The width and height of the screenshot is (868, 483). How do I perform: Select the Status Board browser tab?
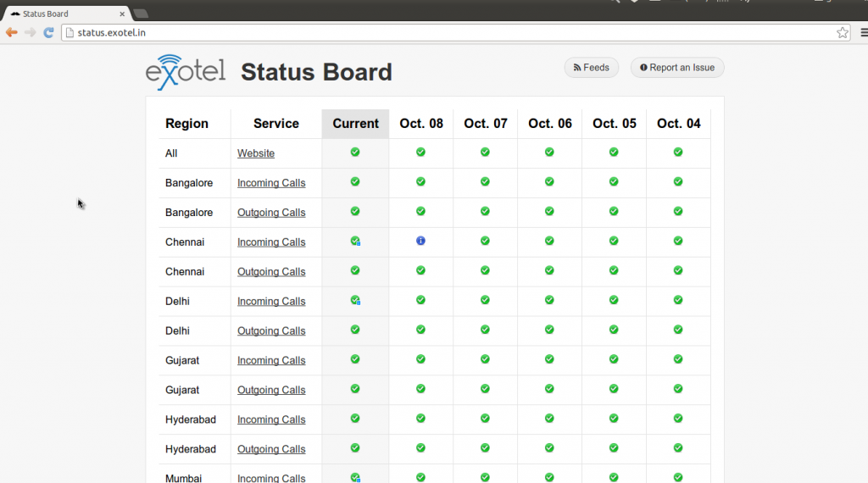coord(66,14)
